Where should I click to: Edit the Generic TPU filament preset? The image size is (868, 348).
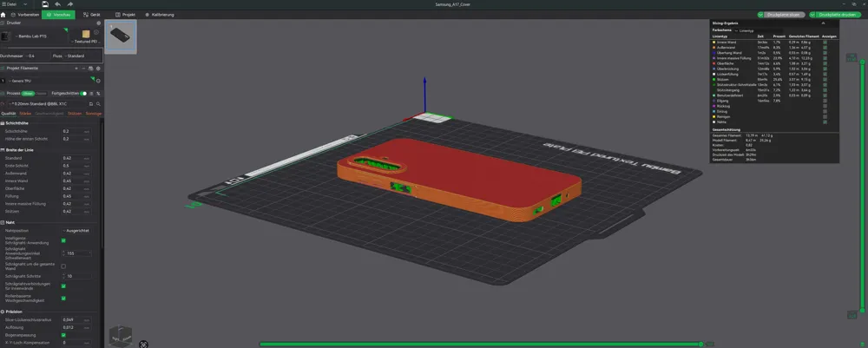(x=99, y=81)
